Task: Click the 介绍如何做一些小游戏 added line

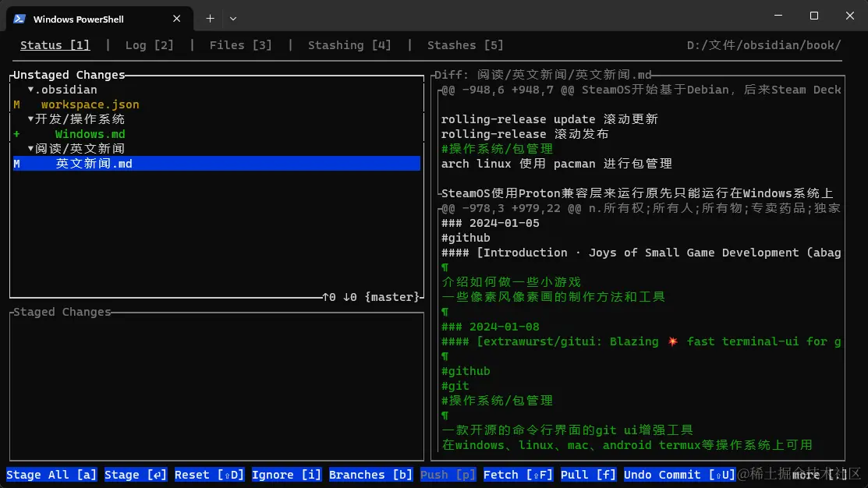Action: [x=511, y=282]
